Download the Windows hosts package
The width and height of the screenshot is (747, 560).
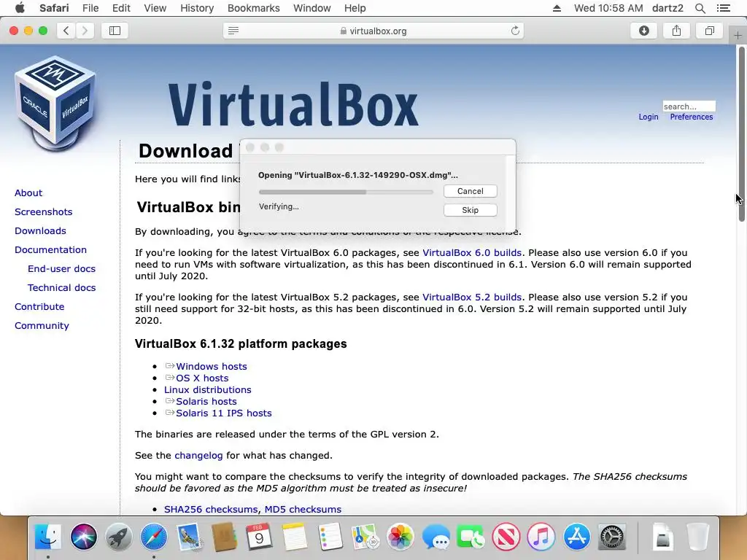click(212, 366)
